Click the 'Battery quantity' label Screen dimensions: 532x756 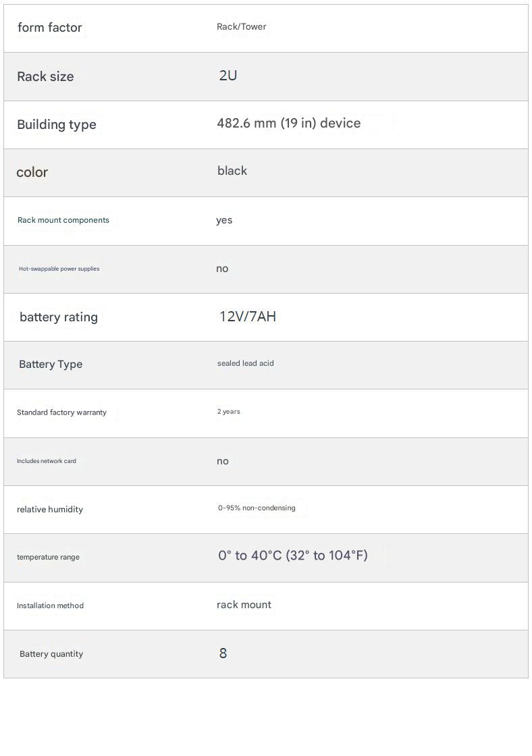(x=51, y=654)
